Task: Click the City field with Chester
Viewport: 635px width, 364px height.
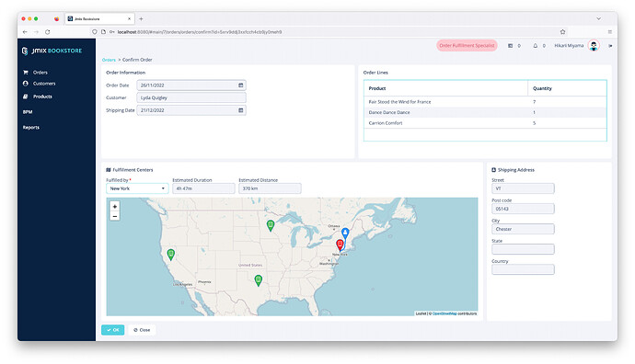Action: pos(524,229)
